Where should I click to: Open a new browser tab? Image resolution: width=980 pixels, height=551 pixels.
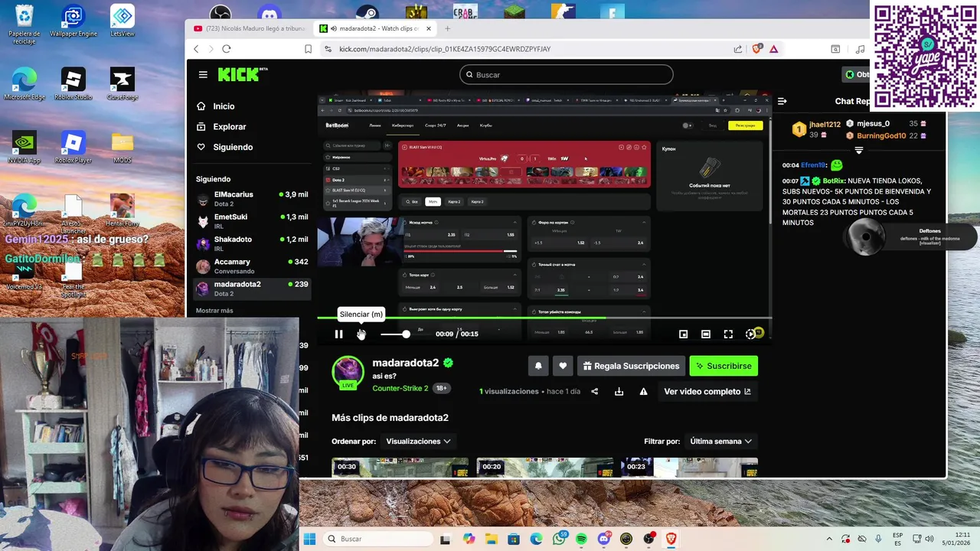coord(448,28)
